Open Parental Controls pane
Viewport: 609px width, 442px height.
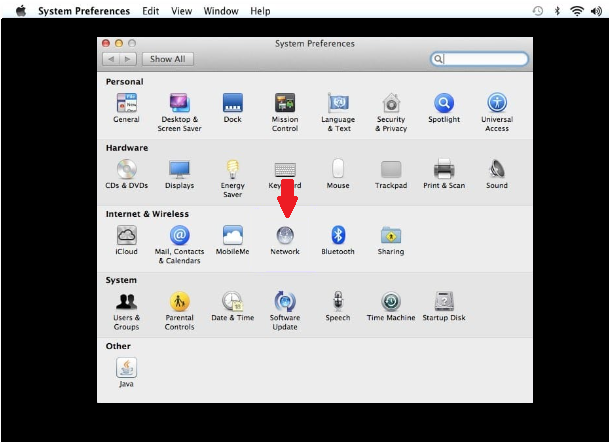(x=180, y=302)
